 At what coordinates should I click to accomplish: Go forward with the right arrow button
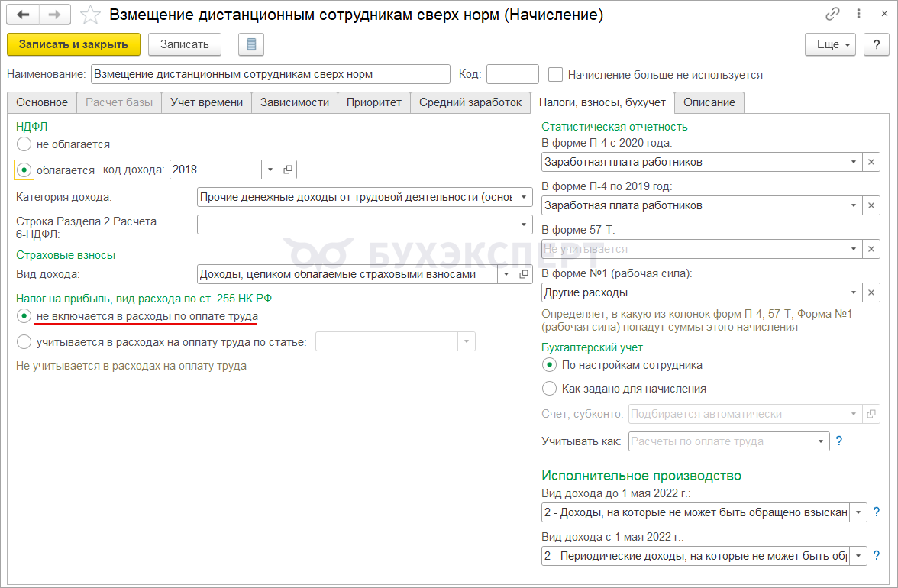(55, 15)
